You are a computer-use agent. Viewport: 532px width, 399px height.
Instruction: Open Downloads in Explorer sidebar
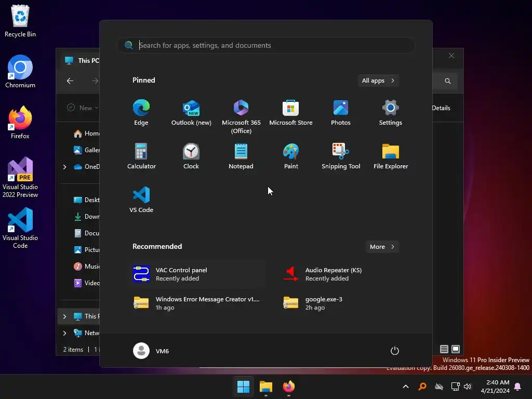pyautogui.click(x=86, y=217)
